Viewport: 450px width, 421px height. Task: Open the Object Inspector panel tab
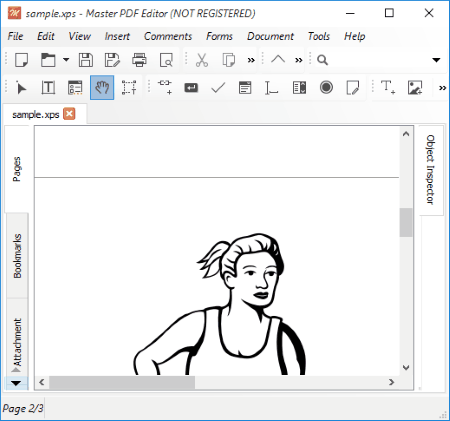tap(431, 170)
